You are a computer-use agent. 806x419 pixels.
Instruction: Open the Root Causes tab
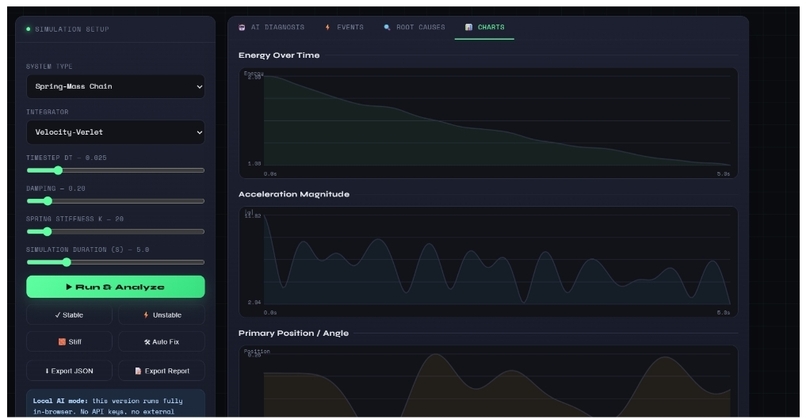click(414, 27)
